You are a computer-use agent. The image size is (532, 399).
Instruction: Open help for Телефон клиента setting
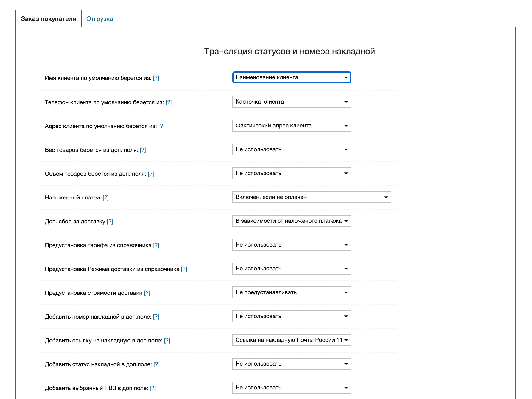coord(169,102)
